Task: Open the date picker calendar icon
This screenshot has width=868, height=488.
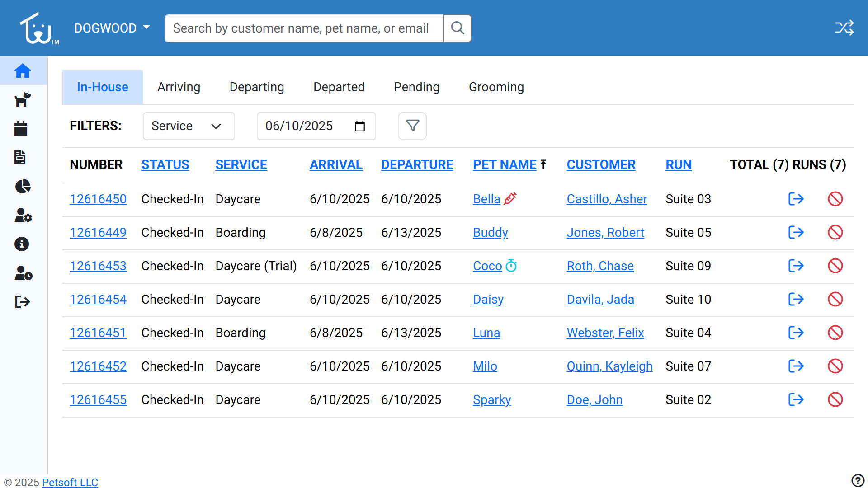Action: click(x=359, y=126)
